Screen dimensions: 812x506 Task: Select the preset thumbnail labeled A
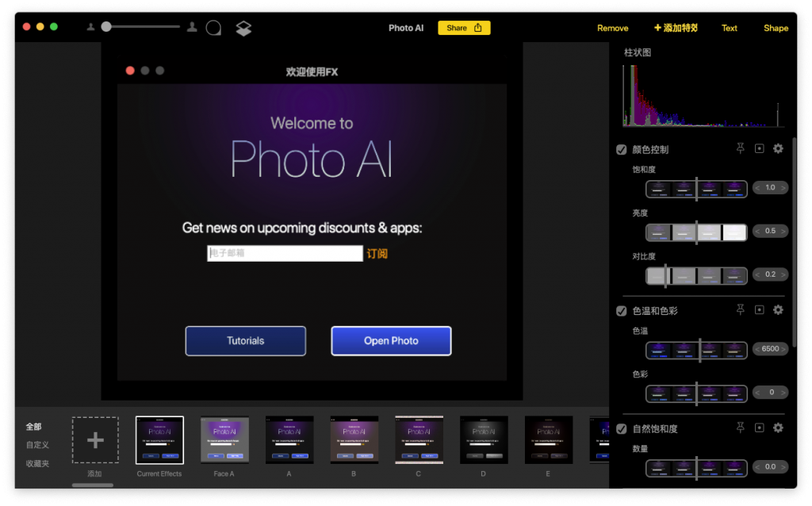tap(289, 440)
